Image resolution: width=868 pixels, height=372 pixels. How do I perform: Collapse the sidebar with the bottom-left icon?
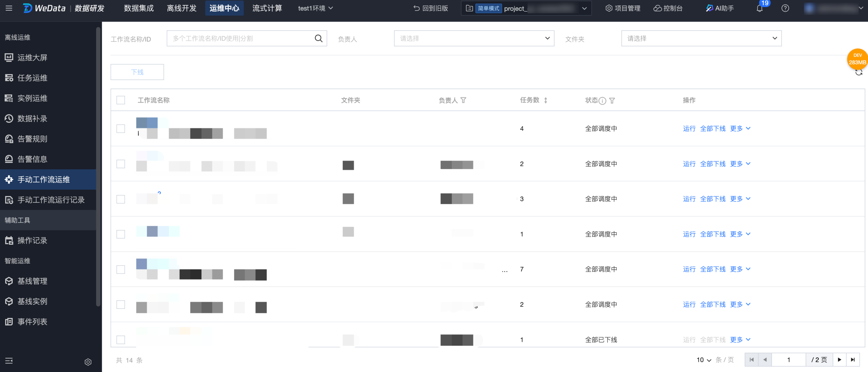pos(9,361)
